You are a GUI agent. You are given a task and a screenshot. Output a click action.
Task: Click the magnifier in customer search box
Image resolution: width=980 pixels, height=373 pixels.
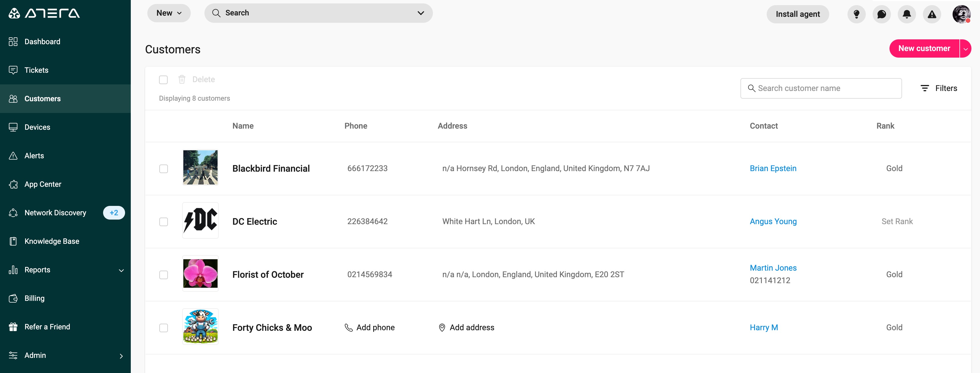coord(751,88)
